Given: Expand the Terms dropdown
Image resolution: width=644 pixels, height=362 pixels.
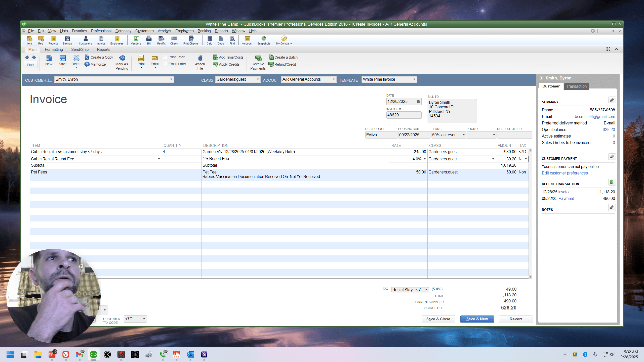Looking at the screenshot, I should click(x=463, y=135).
